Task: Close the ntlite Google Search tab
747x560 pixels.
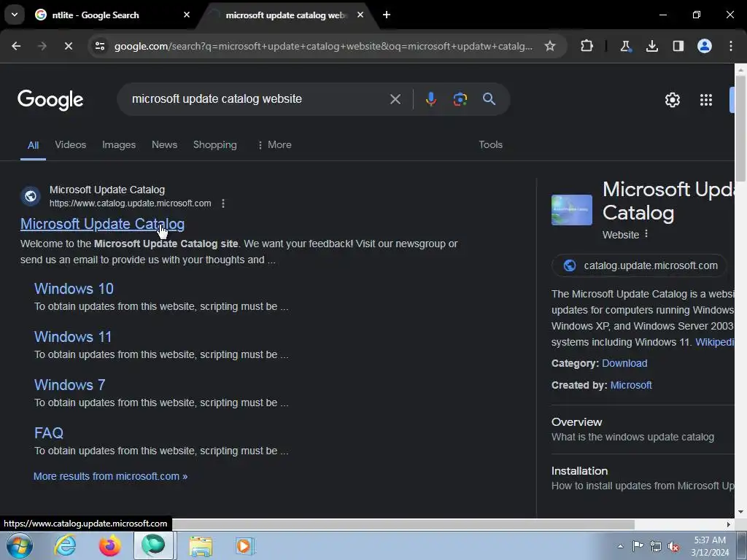Action: click(187, 15)
